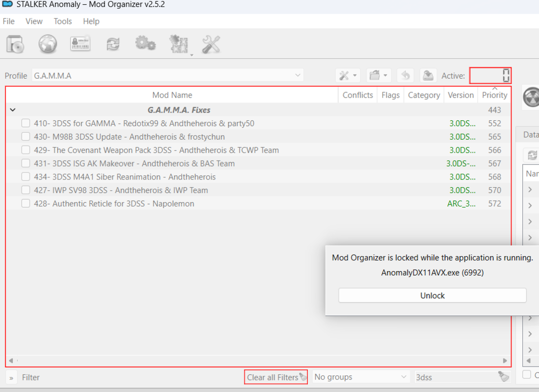The image size is (539, 392).
Task: Click the Install new mod from archive icon
Action: click(15, 44)
